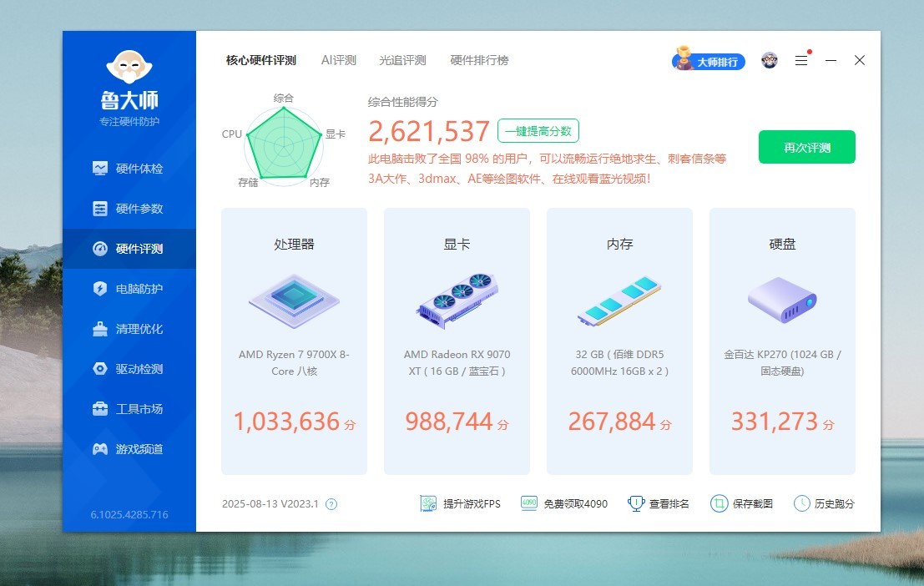
Task: Click AMD Radeon RX 9070 XT text
Action: 457,362
